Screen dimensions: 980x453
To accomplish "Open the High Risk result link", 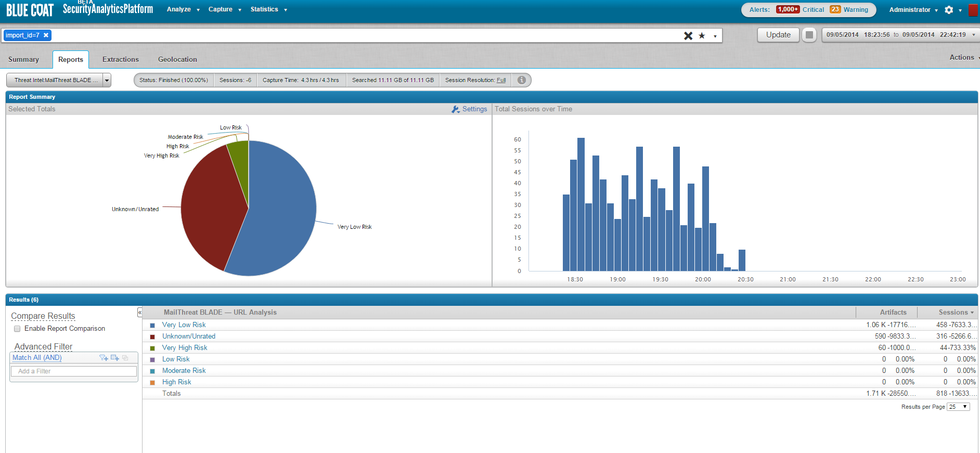I will coord(176,382).
